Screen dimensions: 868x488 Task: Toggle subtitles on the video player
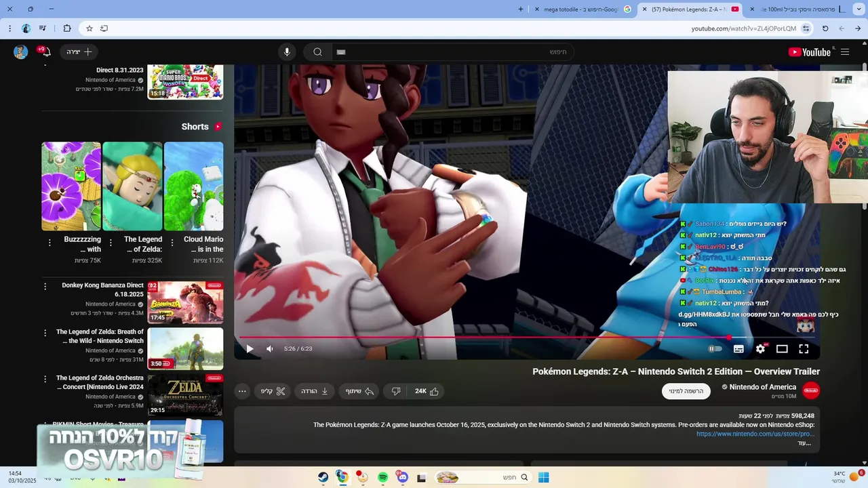tap(738, 349)
